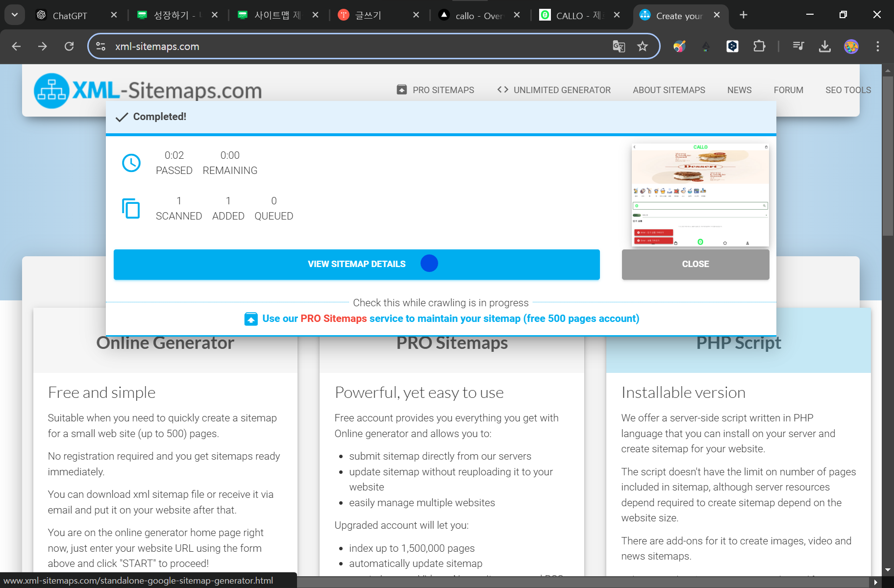Bookmark this page with the star
This screenshot has width=894, height=588.
(x=643, y=46)
